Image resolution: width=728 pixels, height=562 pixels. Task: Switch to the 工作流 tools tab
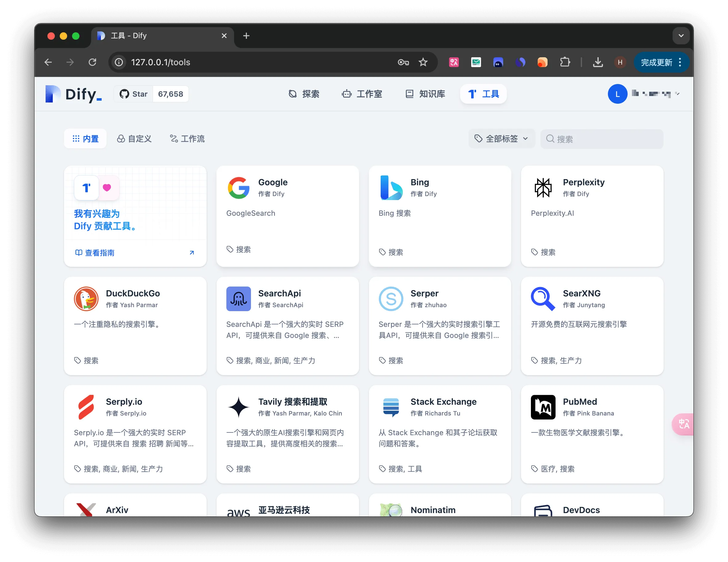(187, 138)
